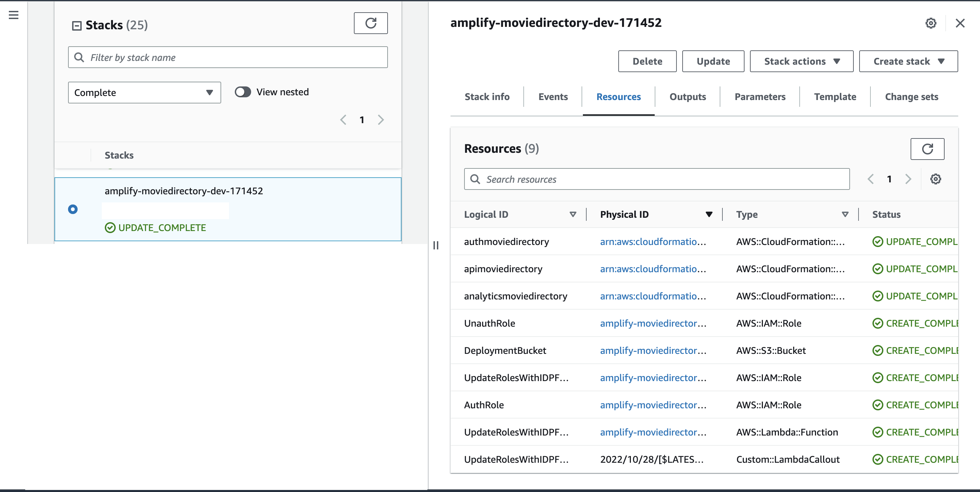Switch to the Events tab
The image size is (980, 492).
(x=553, y=97)
